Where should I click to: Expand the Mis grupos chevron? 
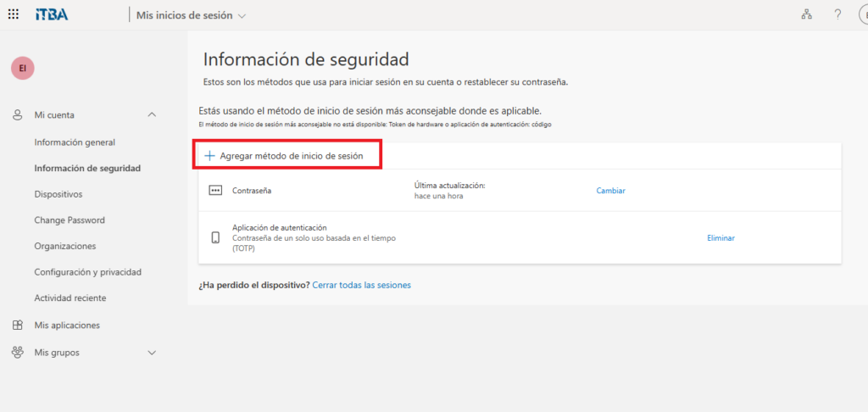point(152,353)
